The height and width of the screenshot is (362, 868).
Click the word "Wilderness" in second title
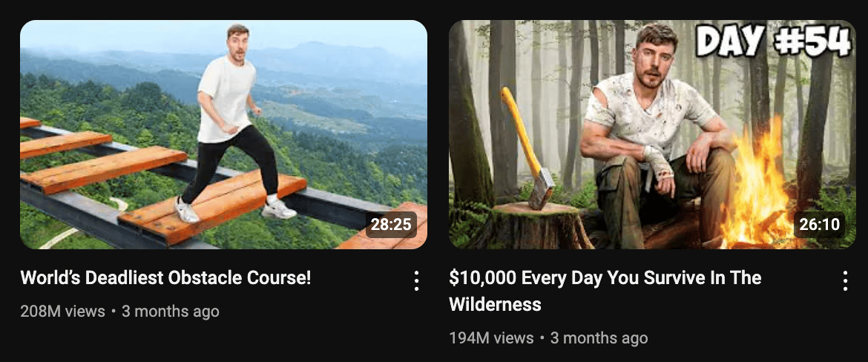point(495,304)
